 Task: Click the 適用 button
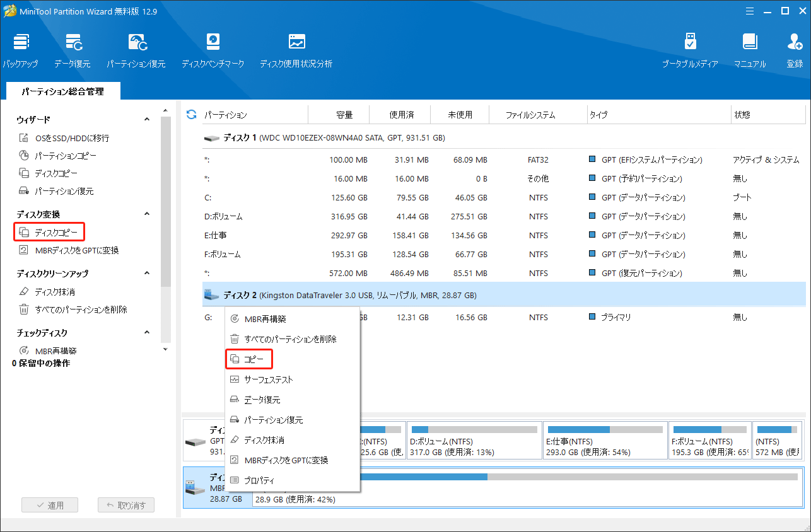(50, 505)
